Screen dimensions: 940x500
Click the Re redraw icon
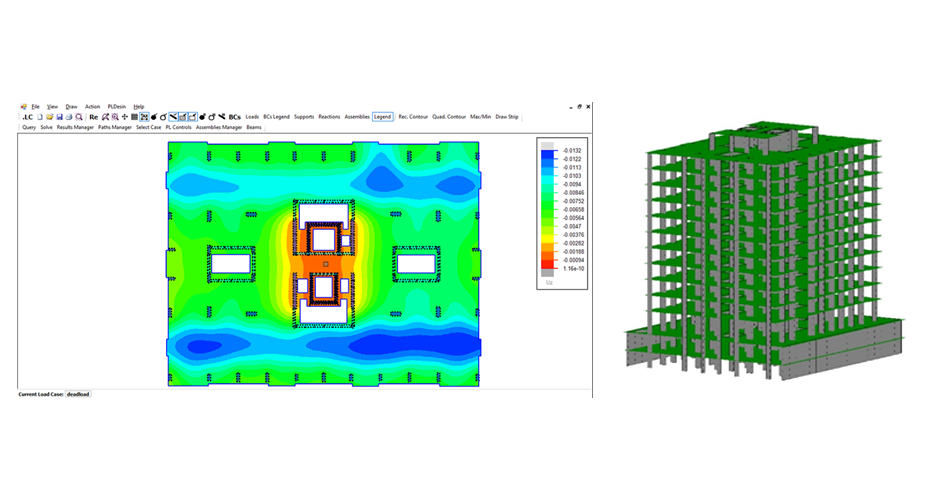pos(93,117)
